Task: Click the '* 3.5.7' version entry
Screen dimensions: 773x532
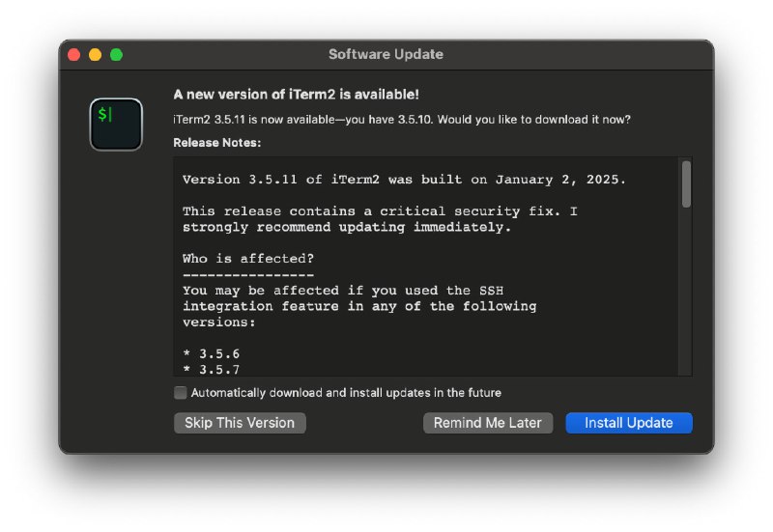Action: click(x=211, y=370)
